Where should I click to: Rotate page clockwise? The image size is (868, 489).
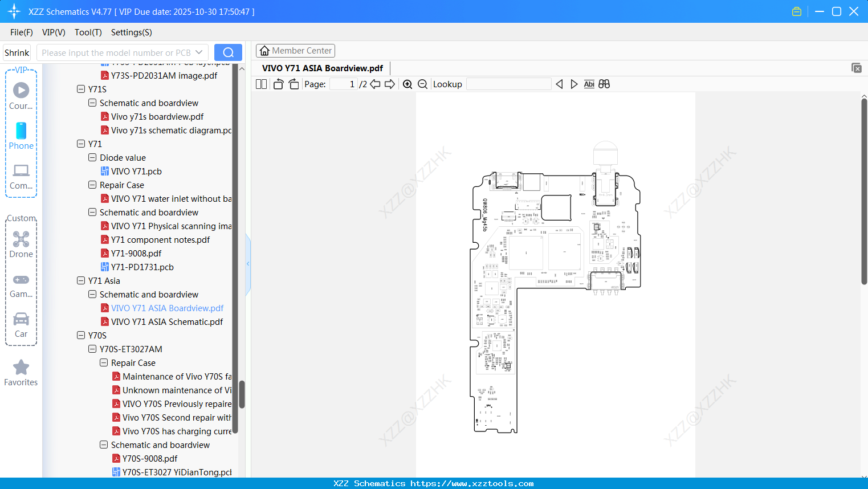pos(294,84)
